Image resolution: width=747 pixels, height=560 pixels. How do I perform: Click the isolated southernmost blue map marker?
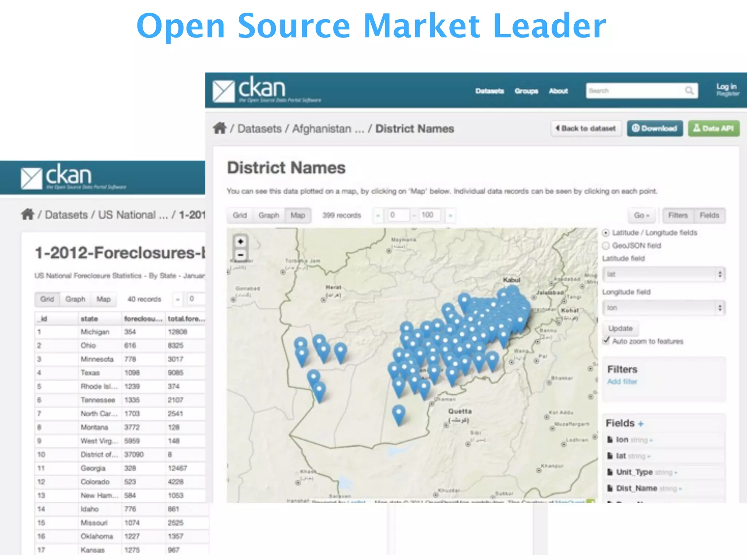[399, 415]
